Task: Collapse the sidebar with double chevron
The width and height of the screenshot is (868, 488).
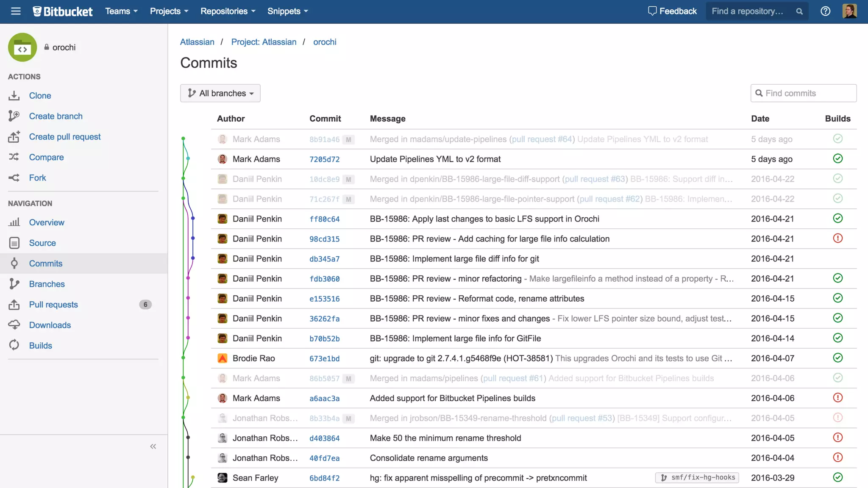Action: 153,446
